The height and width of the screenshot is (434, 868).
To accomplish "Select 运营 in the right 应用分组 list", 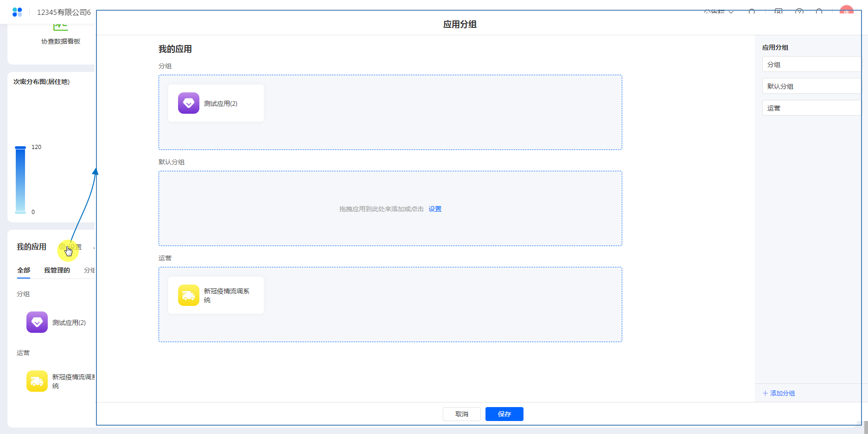I will (811, 108).
